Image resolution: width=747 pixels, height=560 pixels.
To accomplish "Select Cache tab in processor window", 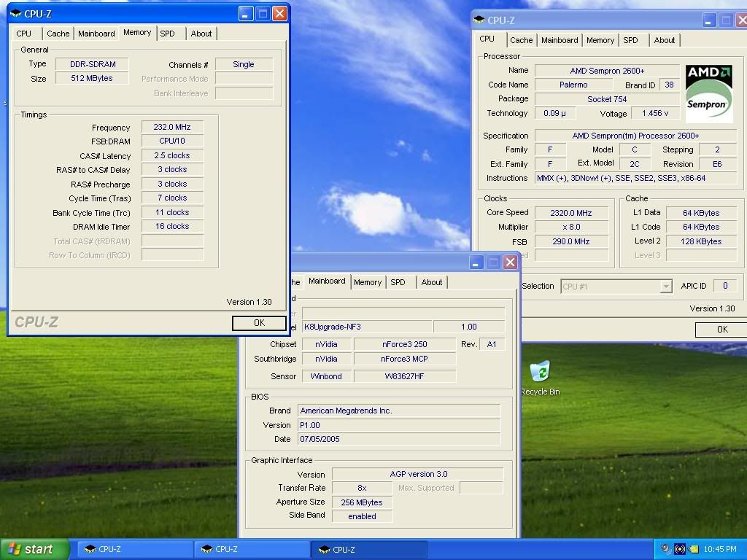I will pos(521,41).
